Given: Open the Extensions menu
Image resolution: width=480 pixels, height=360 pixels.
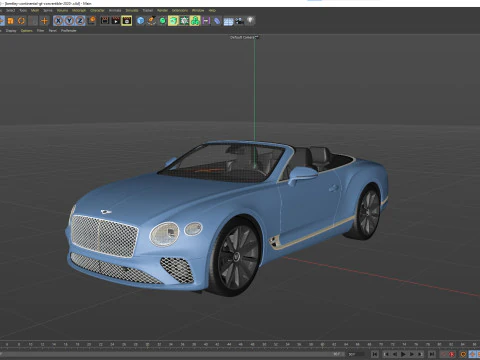Looking at the screenshot, I should click(x=180, y=11).
